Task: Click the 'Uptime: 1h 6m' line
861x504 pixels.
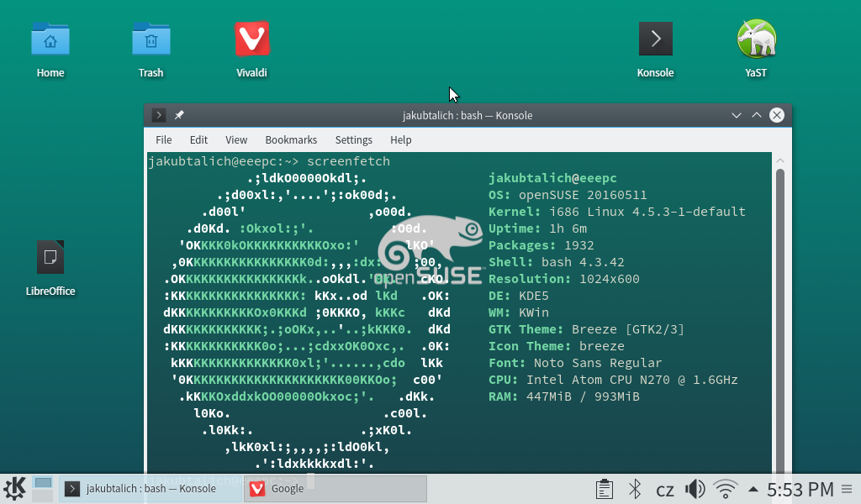Action: (x=537, y=228)
